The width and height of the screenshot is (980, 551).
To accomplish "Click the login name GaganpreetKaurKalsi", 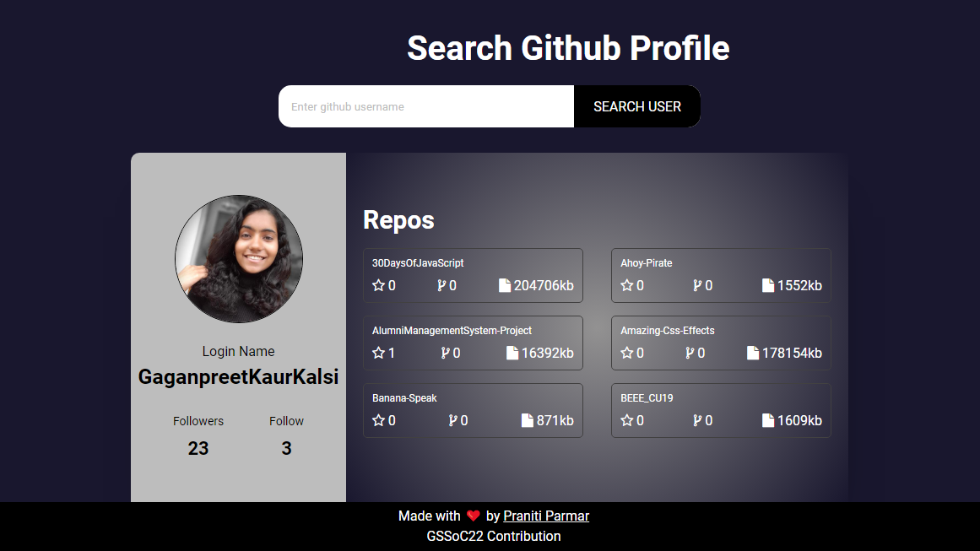I will 238,377.
